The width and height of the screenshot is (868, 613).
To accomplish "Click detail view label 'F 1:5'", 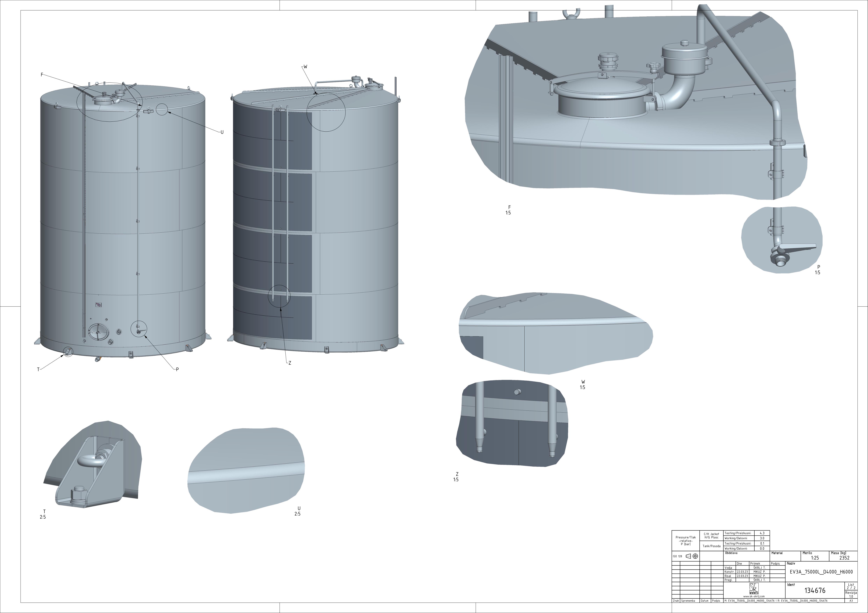I will click(x=509, y=210).
